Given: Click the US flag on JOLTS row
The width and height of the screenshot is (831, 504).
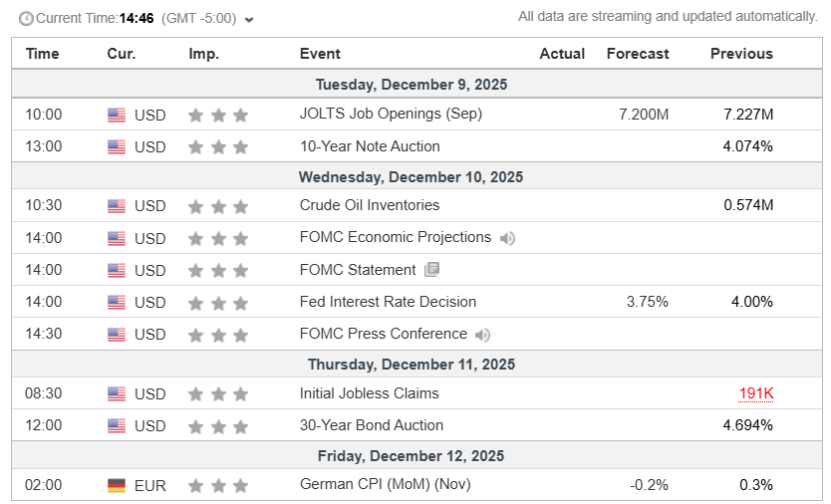Looking at the screenshot, I should coord(117,116).
